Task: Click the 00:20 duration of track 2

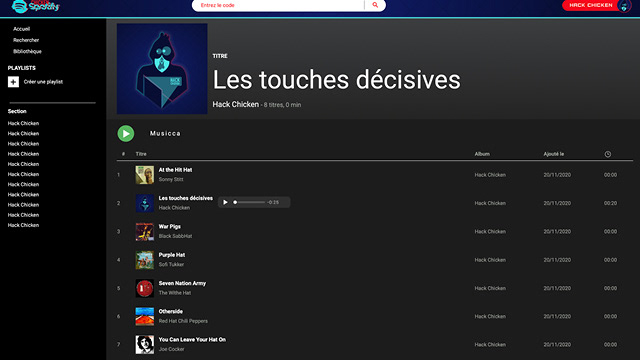Action: 610,203
